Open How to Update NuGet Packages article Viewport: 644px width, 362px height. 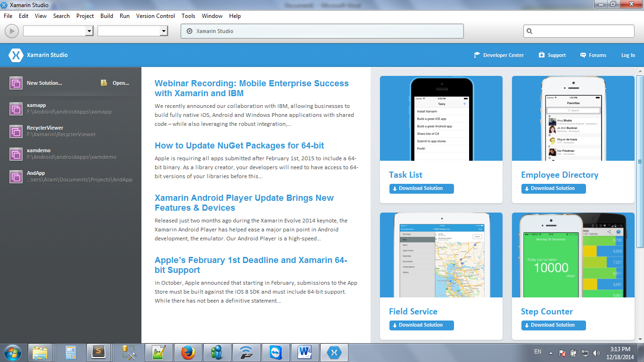coord(239,146)
